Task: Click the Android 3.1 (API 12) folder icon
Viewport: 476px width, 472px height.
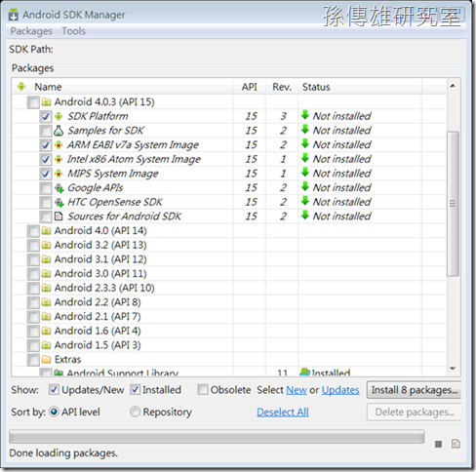Action: [x=46, y=259]
